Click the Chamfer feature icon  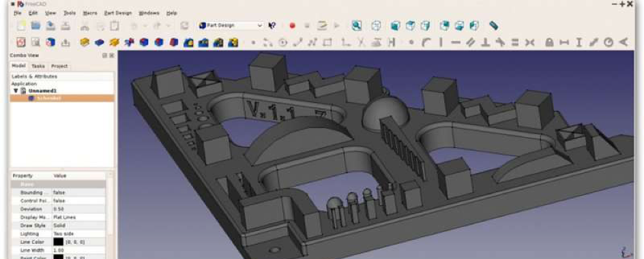[159, 42]
